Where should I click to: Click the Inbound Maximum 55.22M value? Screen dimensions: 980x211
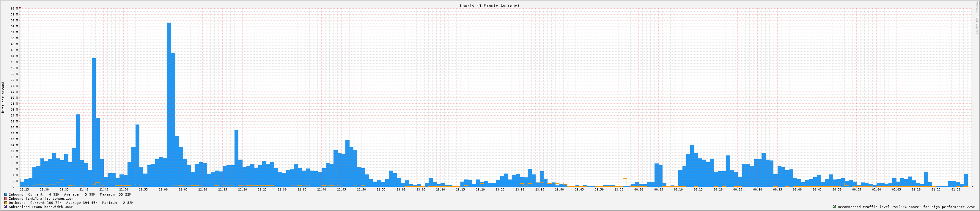pyautogui.click(x=125, y=194)
